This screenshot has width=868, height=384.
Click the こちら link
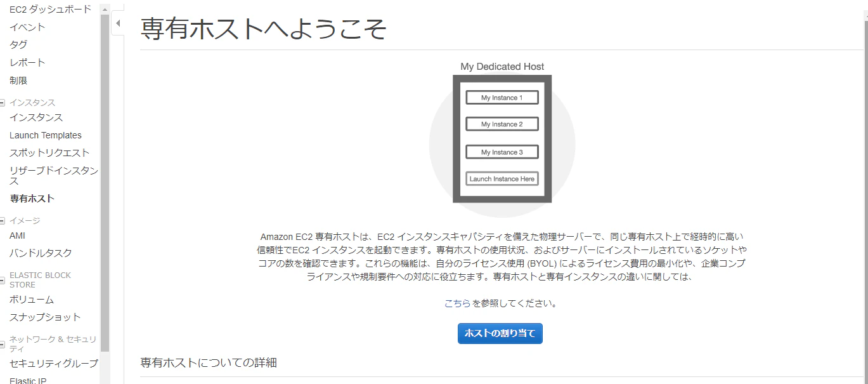pyautogui.click(x=457, y=303)
